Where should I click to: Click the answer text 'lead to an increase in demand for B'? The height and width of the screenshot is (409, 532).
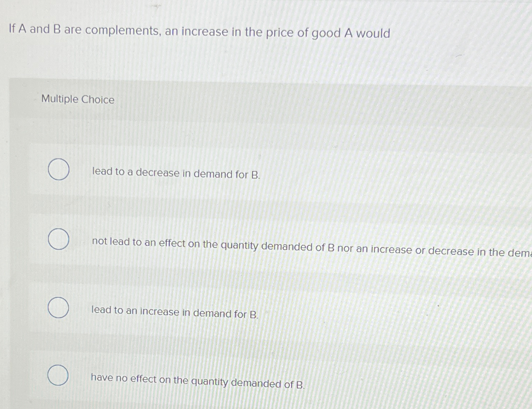[174, 314]
